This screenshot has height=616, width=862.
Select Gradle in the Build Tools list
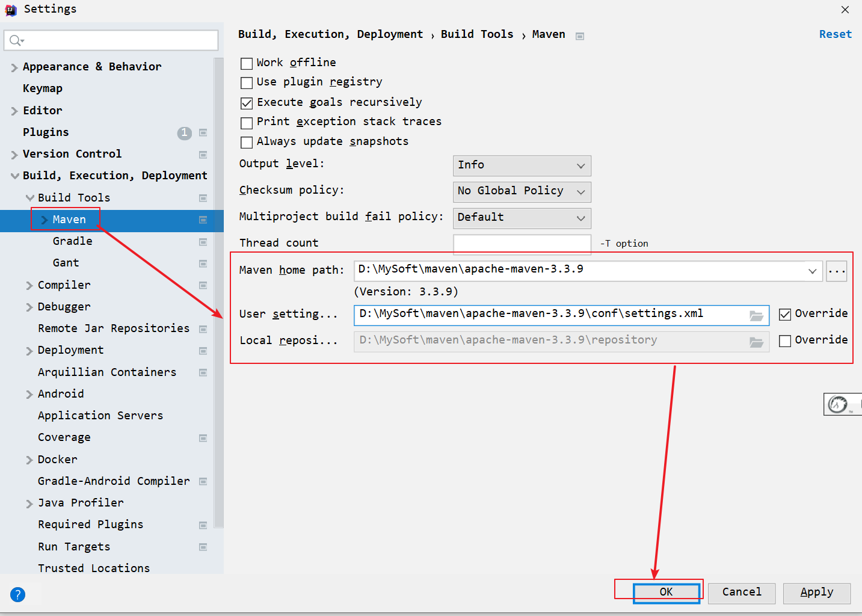(73, 241)
